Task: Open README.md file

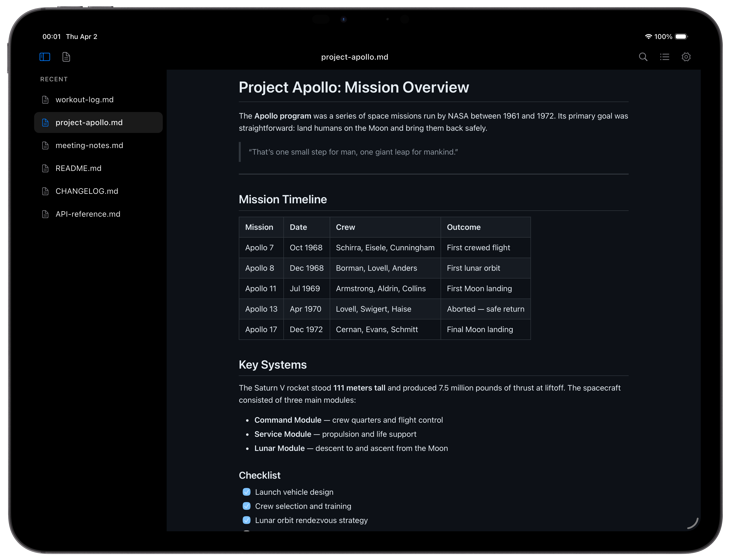Action: point(98,168)
